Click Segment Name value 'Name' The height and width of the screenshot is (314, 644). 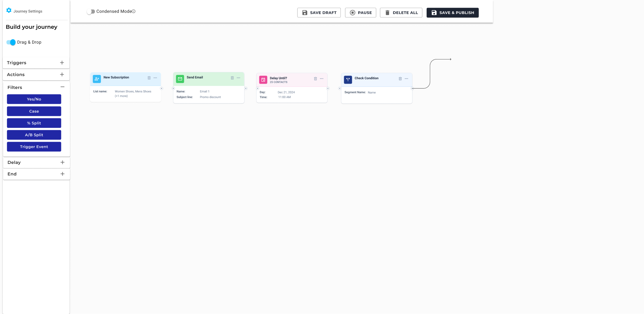372,92
